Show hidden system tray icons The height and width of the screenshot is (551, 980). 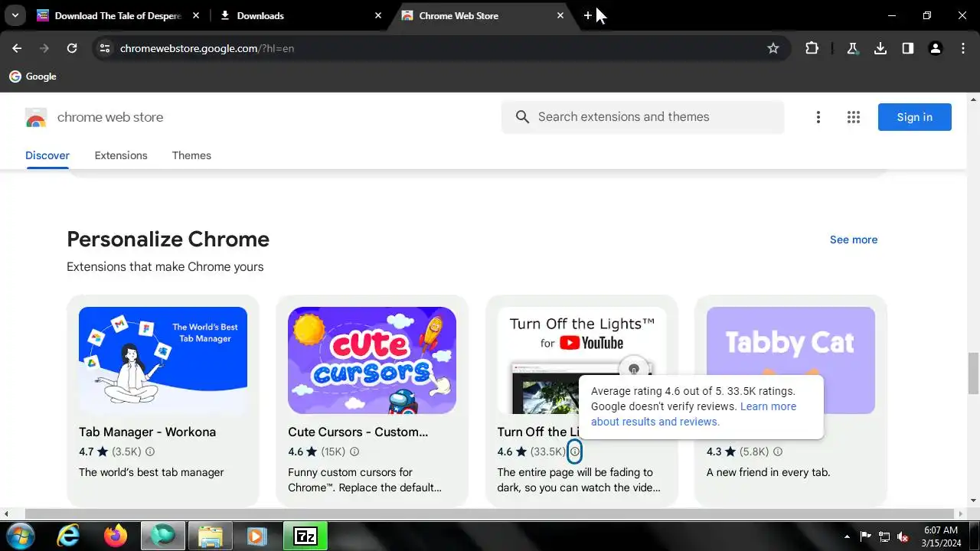(847, 536)
